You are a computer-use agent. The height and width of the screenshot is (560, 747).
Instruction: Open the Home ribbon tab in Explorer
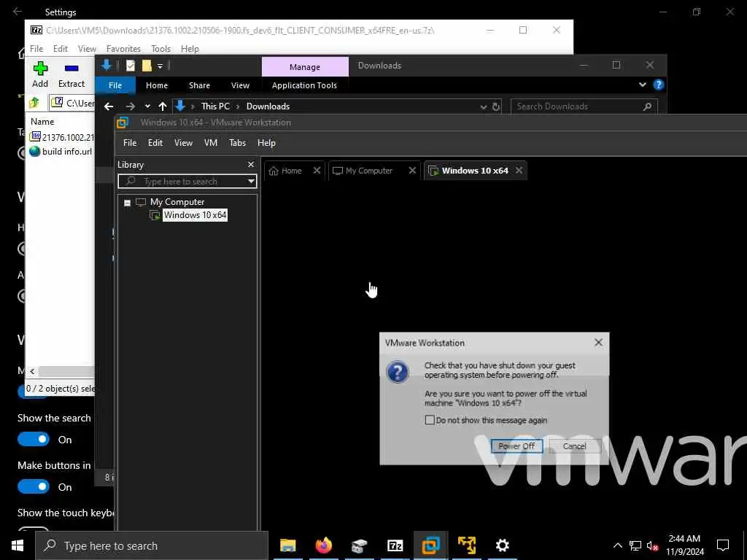pos(157,85)
